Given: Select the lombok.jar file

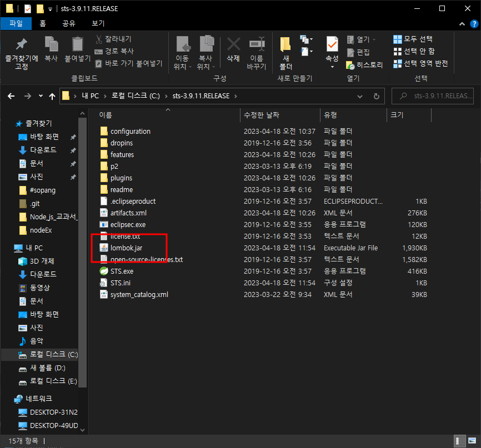Looking at the screenshot, I should coord(127,248).
